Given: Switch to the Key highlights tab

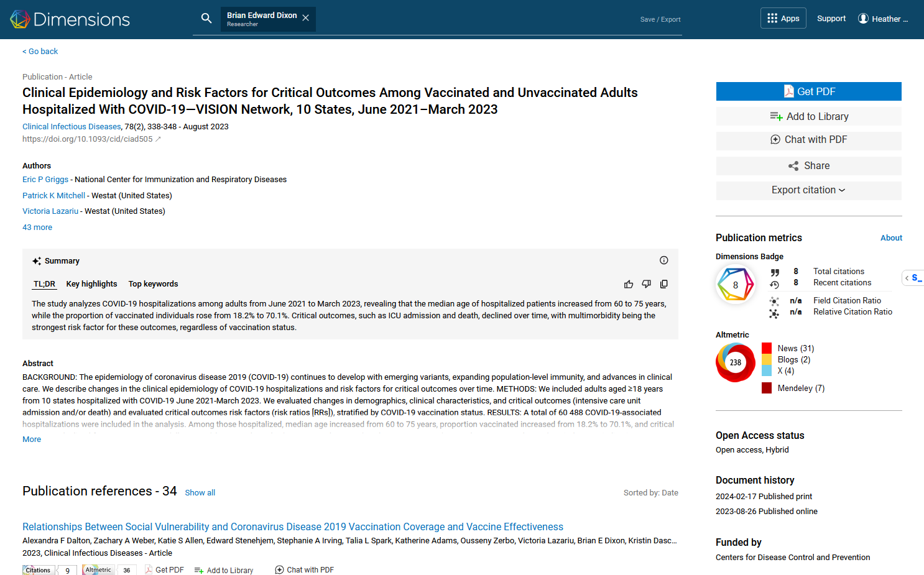Looking at the screenshot, I should 91,284.
